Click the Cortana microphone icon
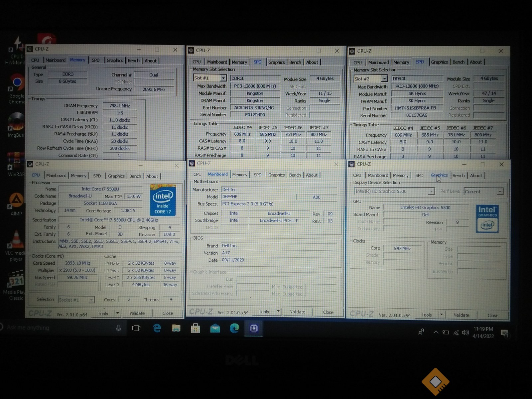The width and height of the screenshot is (532, 399). coord(118,328)
